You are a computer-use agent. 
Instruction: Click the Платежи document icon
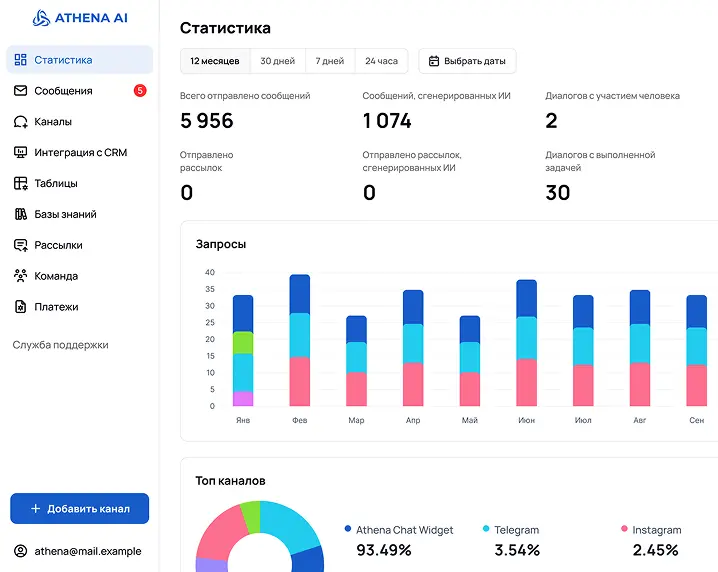pos(20,307)
